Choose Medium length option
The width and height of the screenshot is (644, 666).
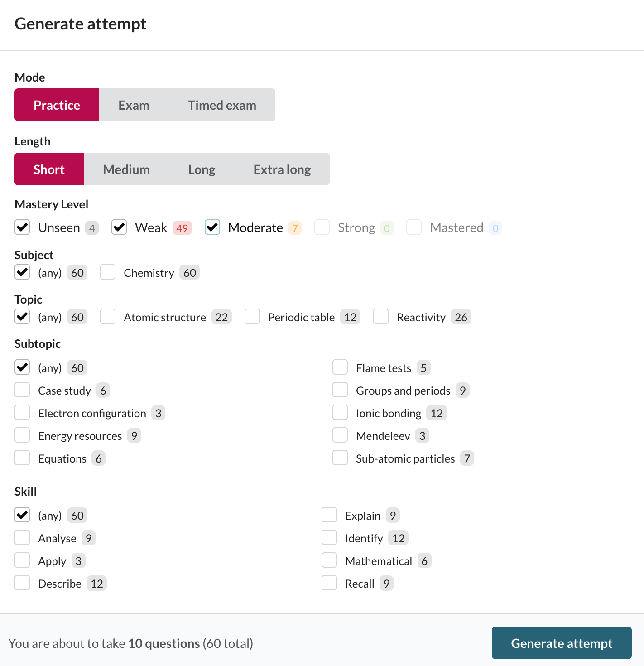click(x=126, y=169)
